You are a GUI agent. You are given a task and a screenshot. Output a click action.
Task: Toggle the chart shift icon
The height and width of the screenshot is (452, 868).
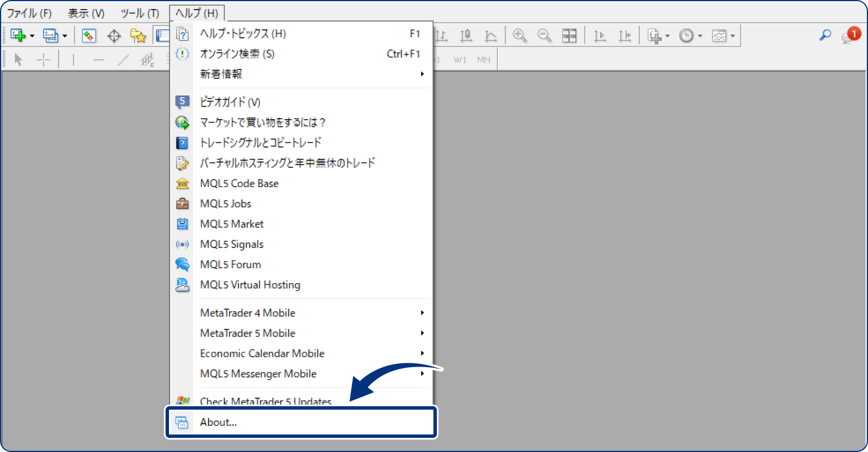coord(625,36)
